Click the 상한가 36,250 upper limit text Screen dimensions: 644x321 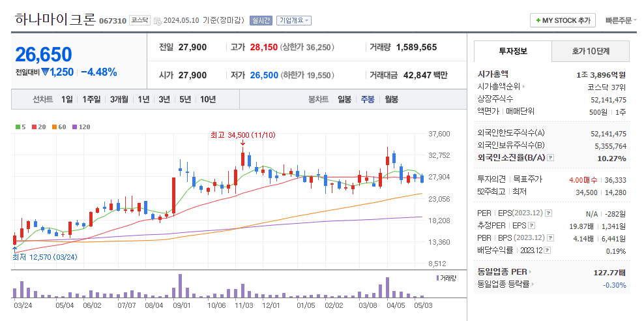pyautogui.click(x=307, y=47)
